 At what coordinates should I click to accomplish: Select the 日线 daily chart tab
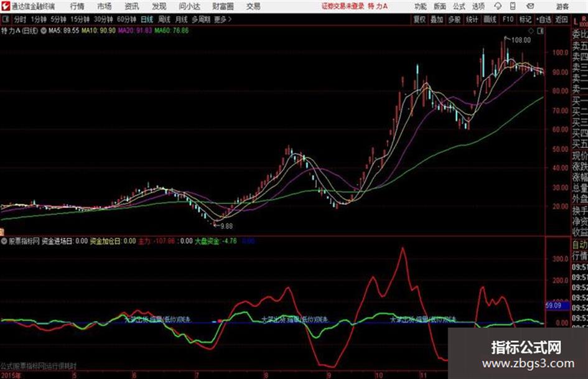pos(147,19)
